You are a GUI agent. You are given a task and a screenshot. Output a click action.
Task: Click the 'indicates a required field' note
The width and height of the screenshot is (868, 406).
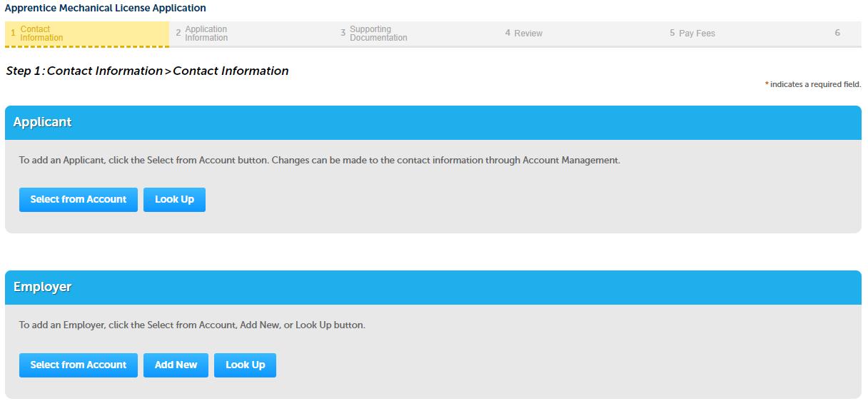tap(815, 85)
